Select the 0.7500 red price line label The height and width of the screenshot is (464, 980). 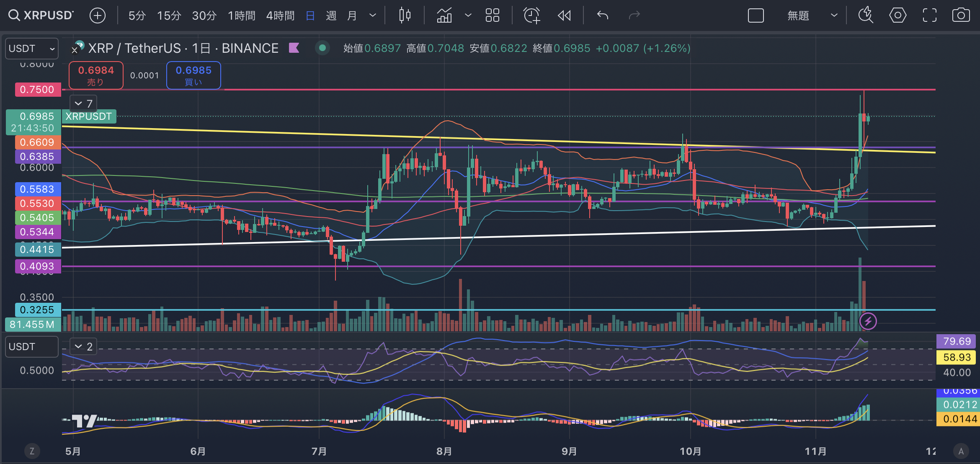pos(37,90)
